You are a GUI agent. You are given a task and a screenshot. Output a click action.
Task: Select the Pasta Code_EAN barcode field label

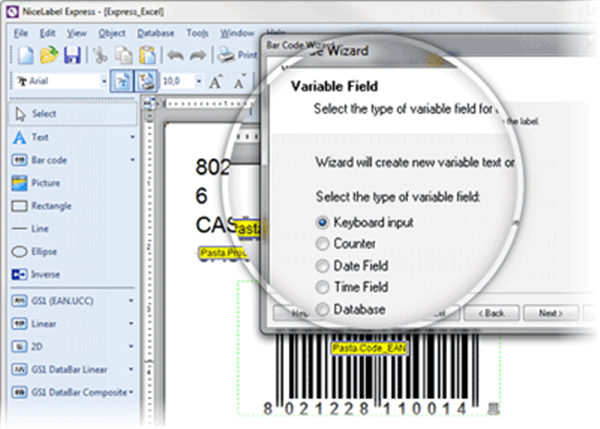pyautogui.click(x=369, y=348)
